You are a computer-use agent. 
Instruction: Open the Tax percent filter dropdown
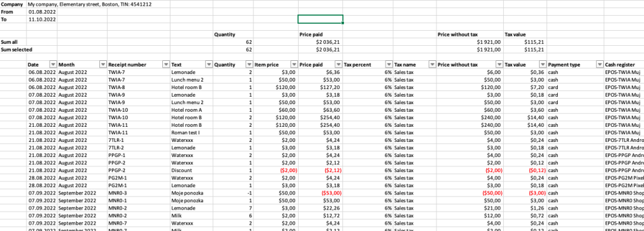tap(389, 65)
